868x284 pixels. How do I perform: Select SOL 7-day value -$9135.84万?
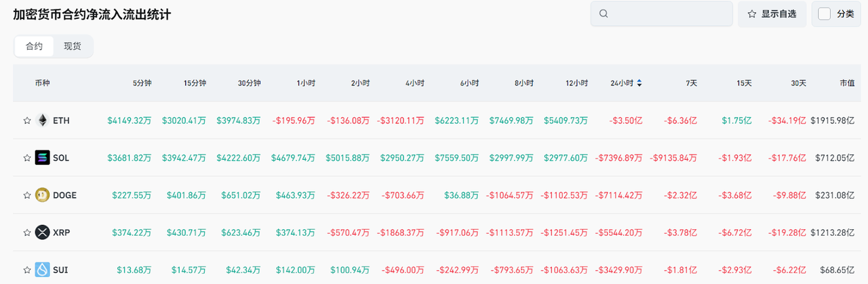[x=673, y=158]
